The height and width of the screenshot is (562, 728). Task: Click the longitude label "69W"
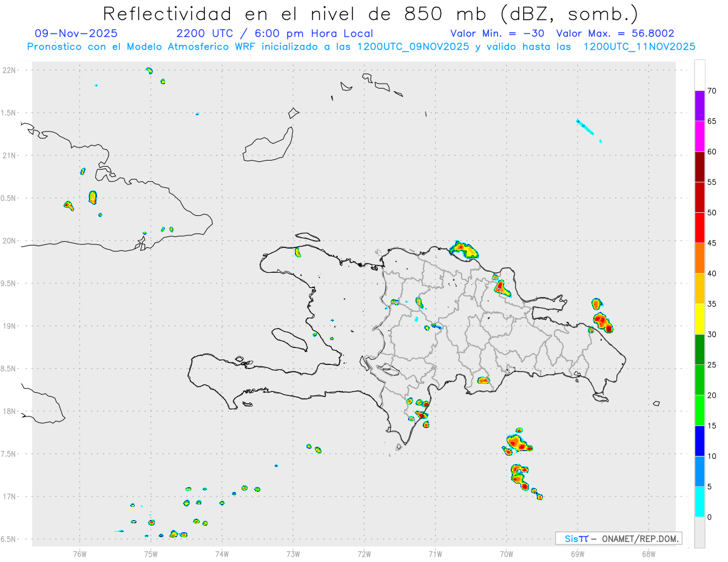(x=578, y=554)
